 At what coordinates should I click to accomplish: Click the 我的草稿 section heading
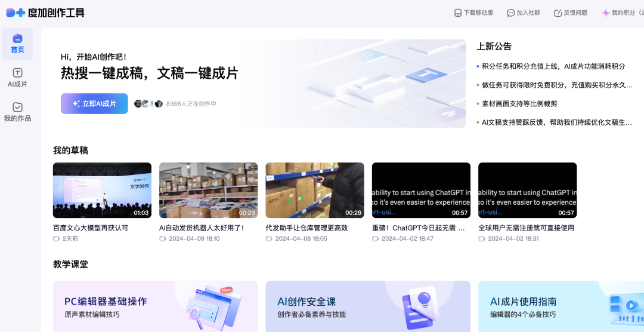[x=70, y=150]
